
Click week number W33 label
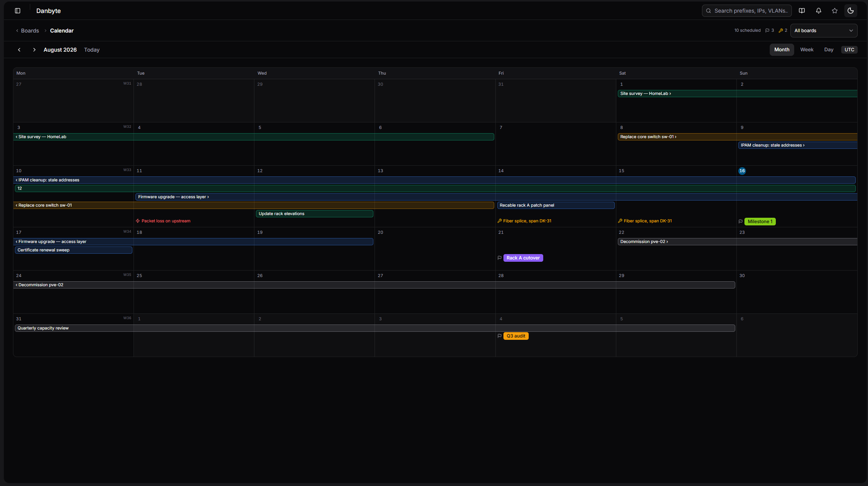[x=127, y=170]
